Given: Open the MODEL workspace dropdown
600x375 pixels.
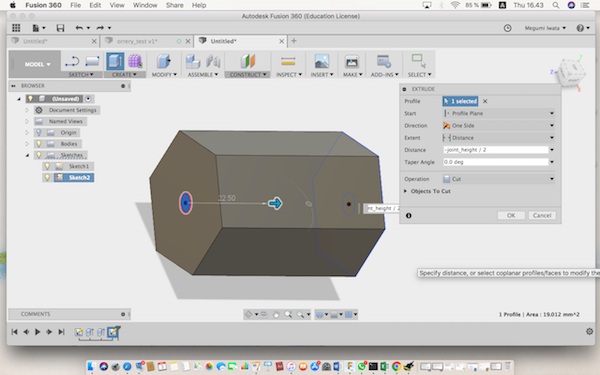Looking at the screenshot, I should pyautogui.click(x=37, y=64).
